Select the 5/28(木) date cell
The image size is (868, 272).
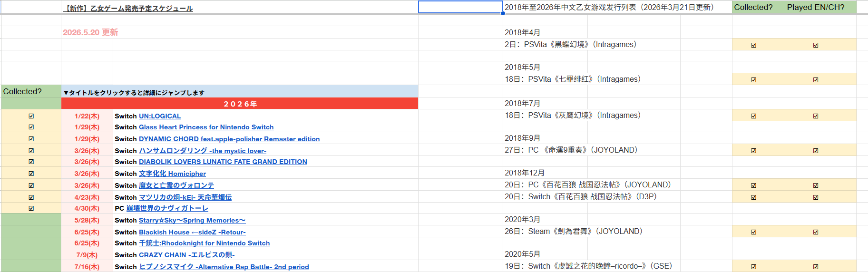[x=87, y=220]
